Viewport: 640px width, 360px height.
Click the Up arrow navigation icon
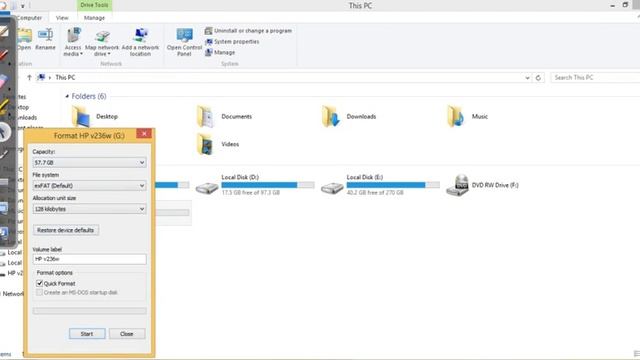click(29, 77)
